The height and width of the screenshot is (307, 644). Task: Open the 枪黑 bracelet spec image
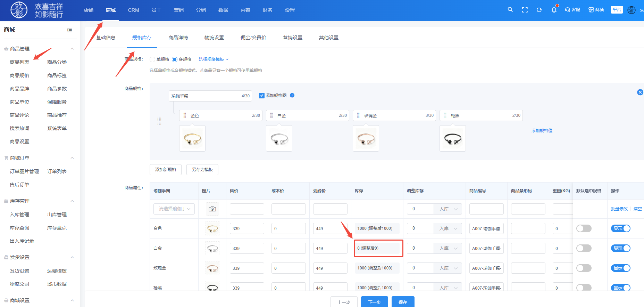coord(453,138)
